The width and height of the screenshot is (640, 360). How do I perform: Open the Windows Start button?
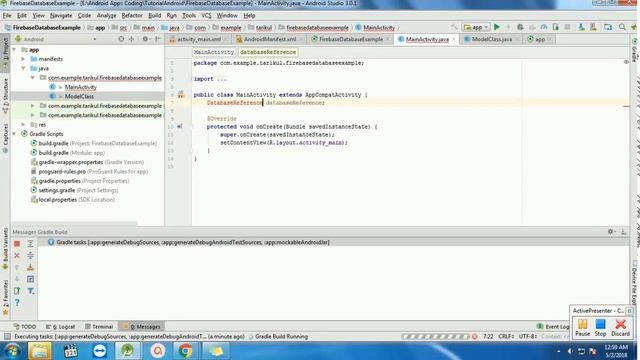[12, 351]
